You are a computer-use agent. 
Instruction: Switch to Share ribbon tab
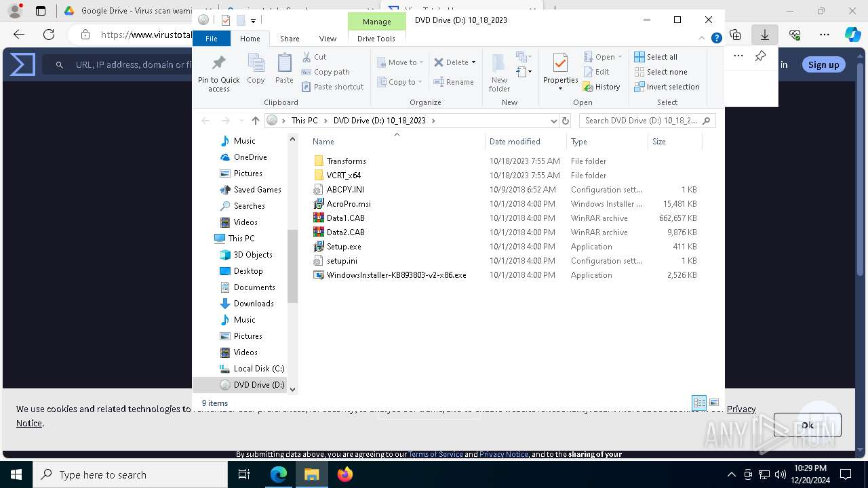pos(290,39)
